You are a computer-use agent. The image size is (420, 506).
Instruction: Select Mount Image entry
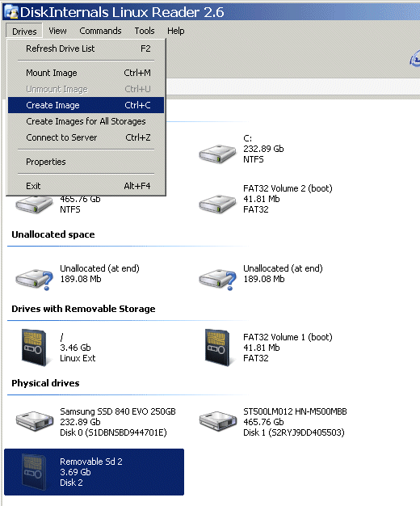click(86, 73)
